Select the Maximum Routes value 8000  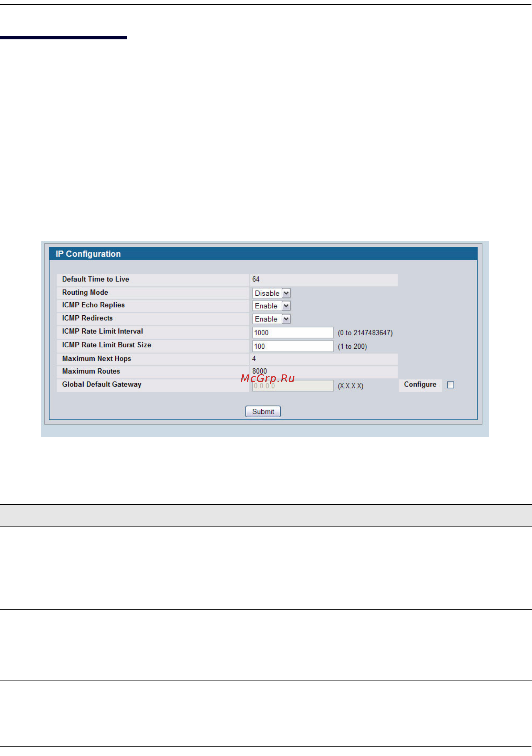(260, 371)
